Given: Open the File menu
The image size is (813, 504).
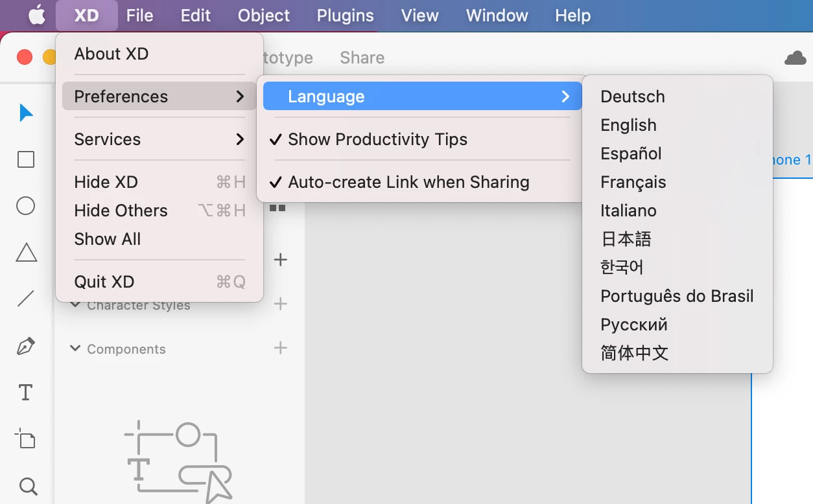Looking at the screenshot, I should coord(140,15).
